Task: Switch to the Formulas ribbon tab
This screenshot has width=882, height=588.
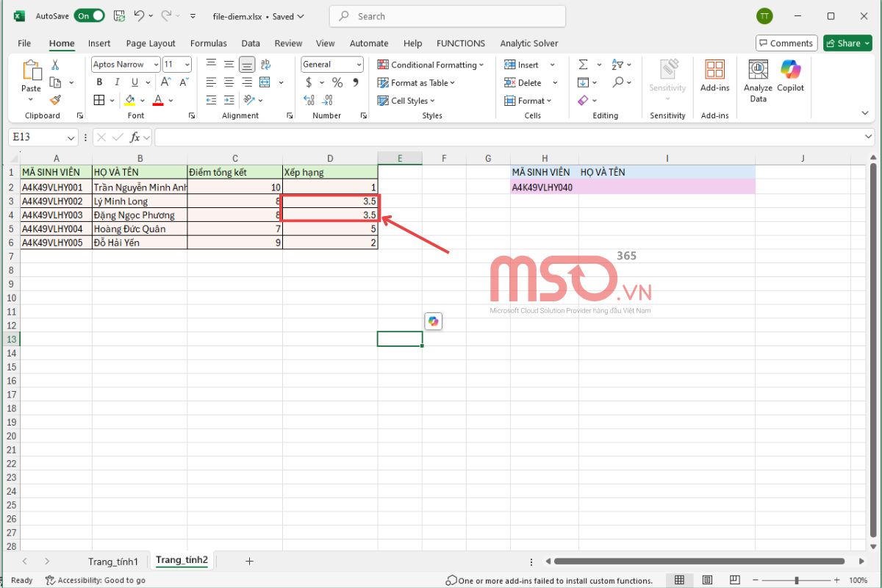Action: pos(209,43)
